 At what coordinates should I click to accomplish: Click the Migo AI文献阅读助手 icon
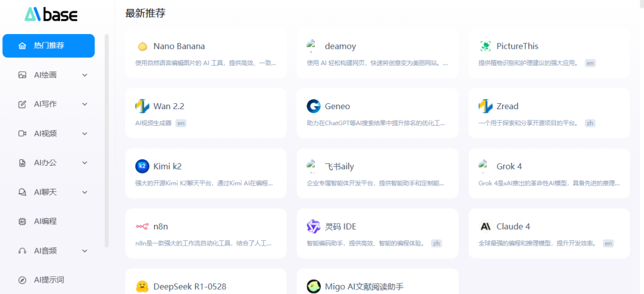[x=314, y=287]
